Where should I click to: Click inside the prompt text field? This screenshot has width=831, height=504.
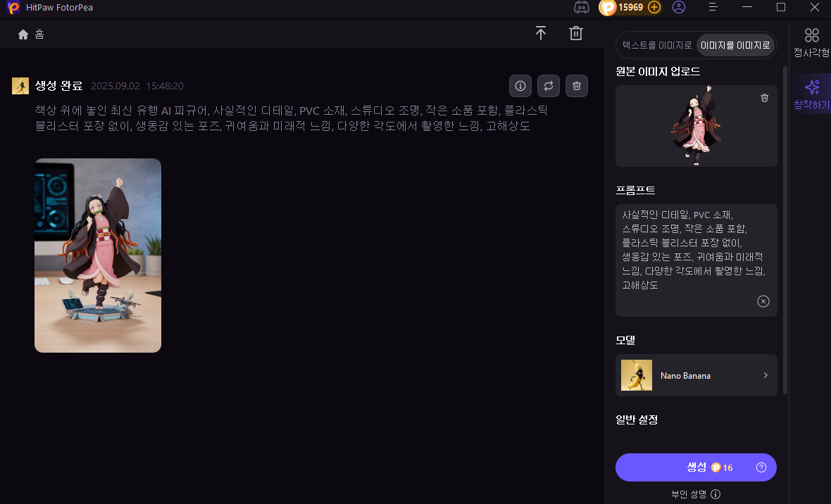696,260
